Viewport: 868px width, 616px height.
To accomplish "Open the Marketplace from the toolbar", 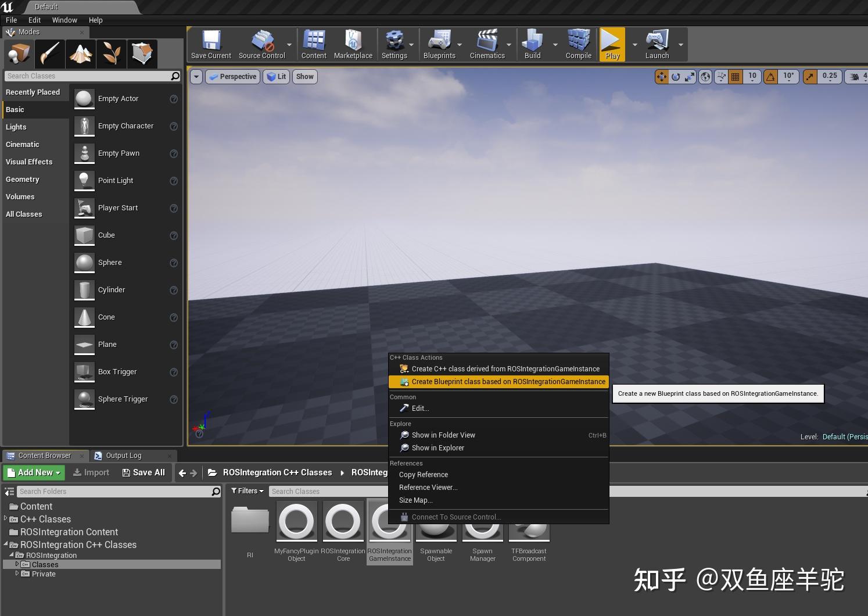I will click(353, 44).
